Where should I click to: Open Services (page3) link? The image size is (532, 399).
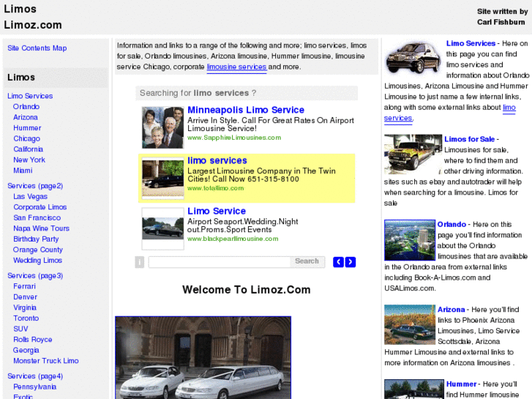click(x=35, y=275)
